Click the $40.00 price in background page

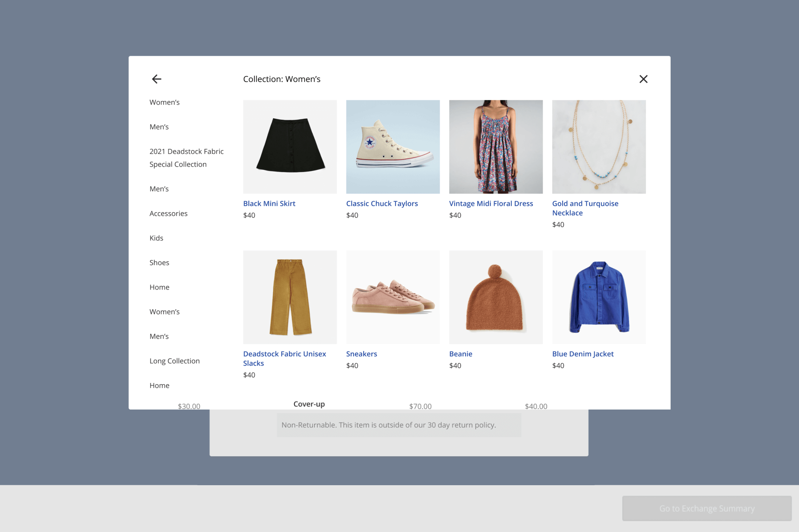click(536, 406)
